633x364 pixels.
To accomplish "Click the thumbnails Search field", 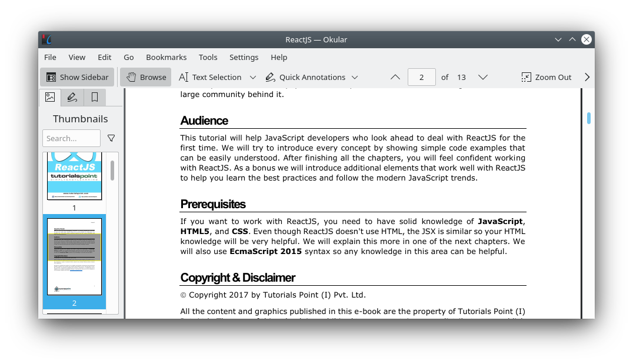I will pyautogui.click(x=71, y=138).
